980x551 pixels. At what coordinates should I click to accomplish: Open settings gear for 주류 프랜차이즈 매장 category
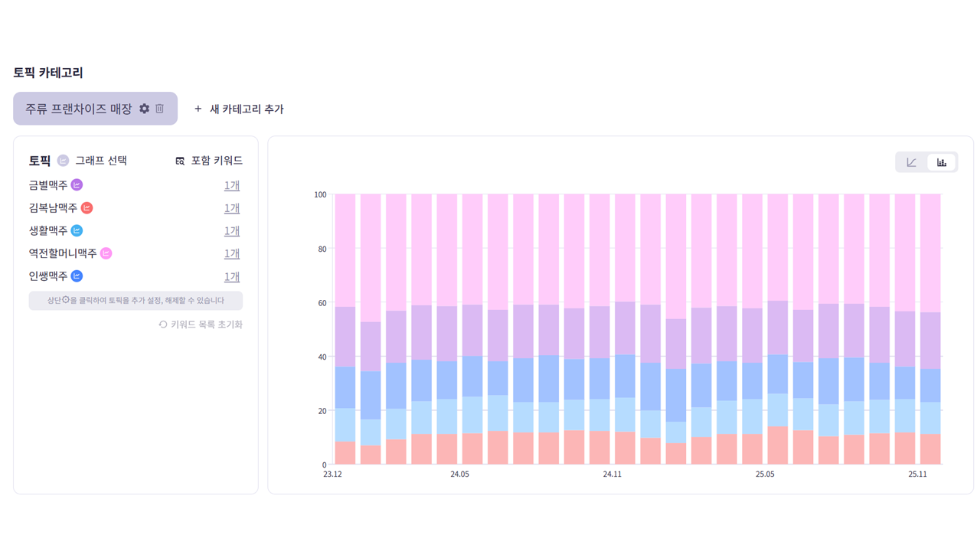pyautogui.click(x=144, y=109)
